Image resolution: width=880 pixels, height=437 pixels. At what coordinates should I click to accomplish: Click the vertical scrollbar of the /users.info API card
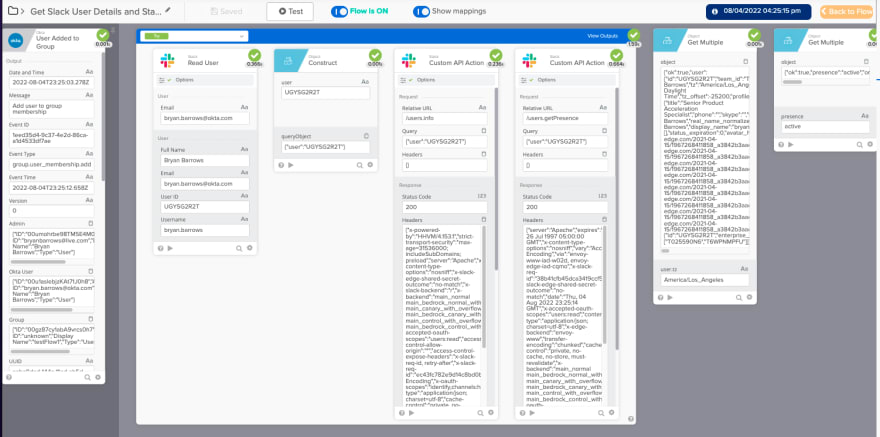(x=496, y=180)
